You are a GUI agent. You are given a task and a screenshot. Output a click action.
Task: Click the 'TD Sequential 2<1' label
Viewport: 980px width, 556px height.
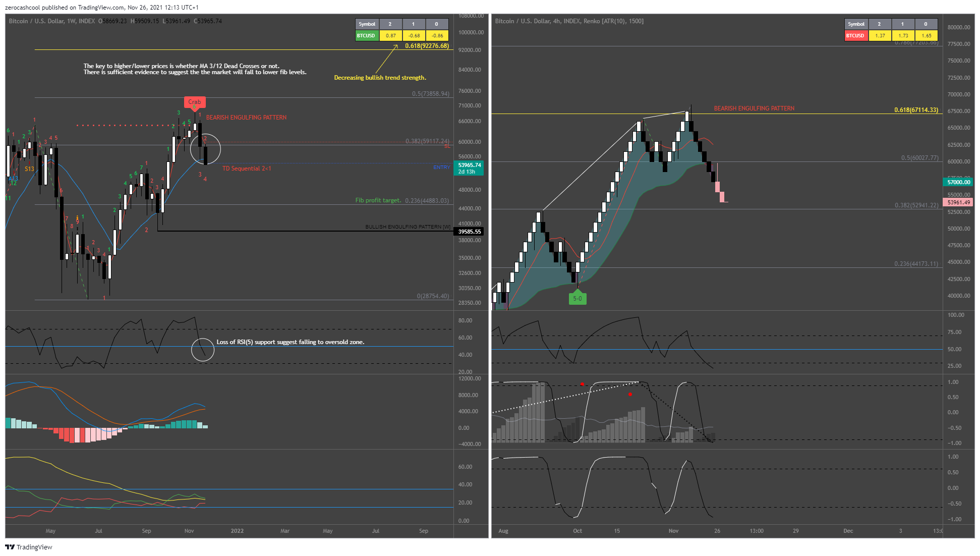(x=247, y=169)
